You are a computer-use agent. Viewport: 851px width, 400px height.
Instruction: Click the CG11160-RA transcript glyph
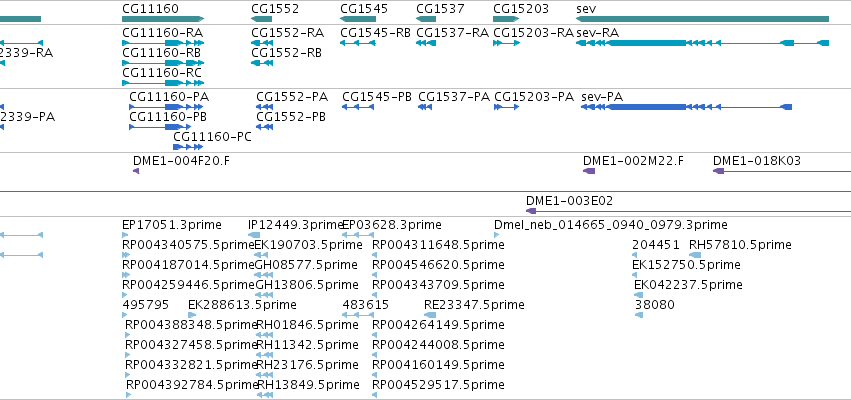(x=163, y=43)
